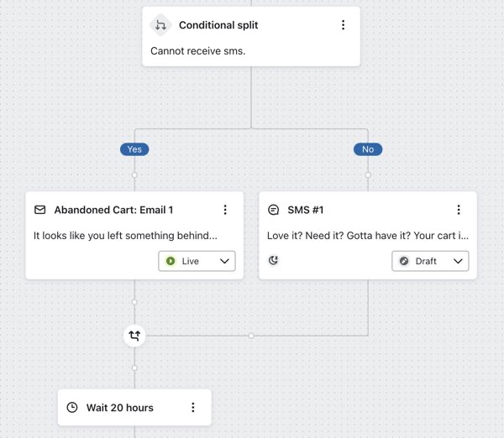Image resolution: width=504 pixels, height=438 pixels.
Task: Click the connector node above SMS #1
Action: tap(368, 175)
